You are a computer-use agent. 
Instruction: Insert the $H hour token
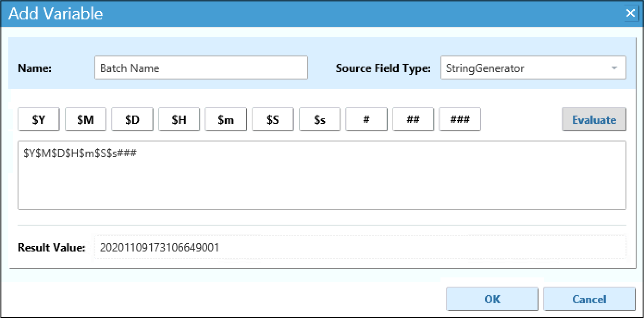(x=179, y=120)
